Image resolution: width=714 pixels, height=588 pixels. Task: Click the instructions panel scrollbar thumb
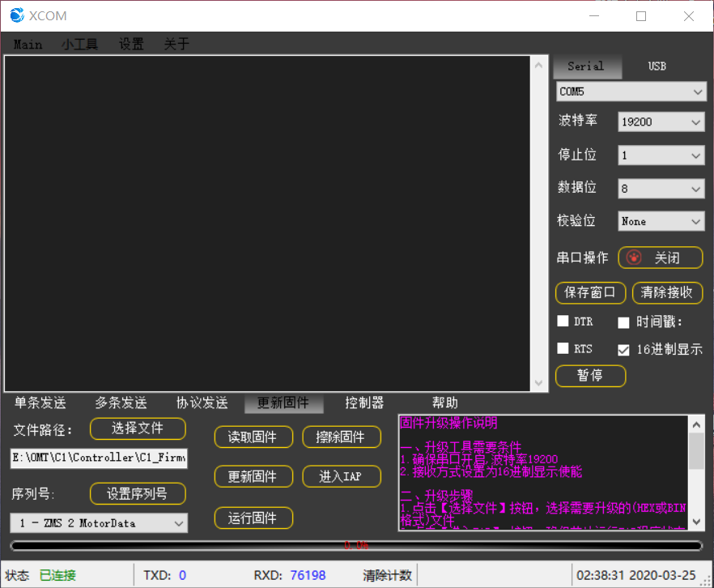(x=696, y=451)
